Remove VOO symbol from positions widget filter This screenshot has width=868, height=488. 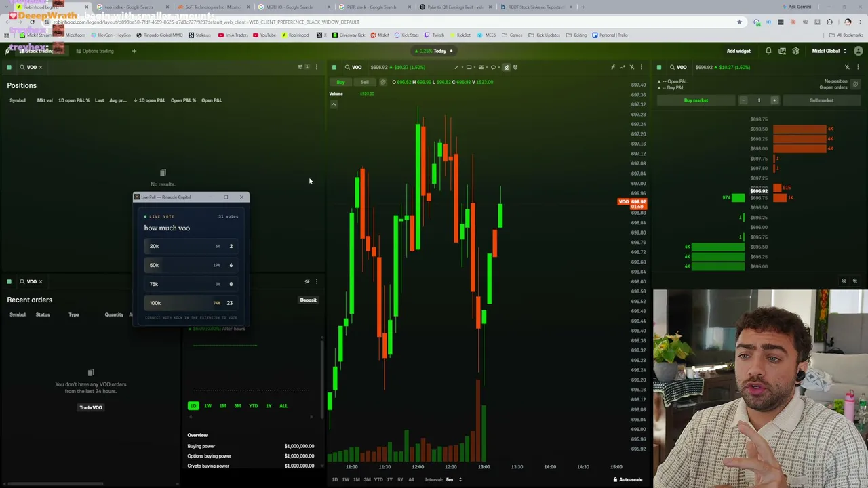[40, 67]
